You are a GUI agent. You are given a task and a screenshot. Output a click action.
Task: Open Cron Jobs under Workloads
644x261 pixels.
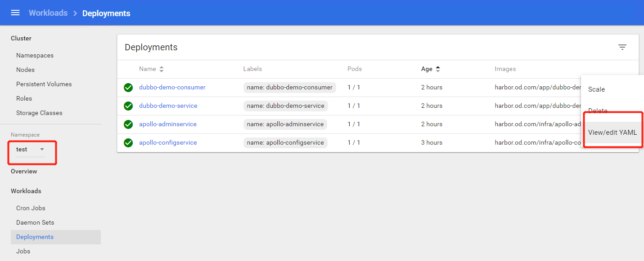click(31, 208)
